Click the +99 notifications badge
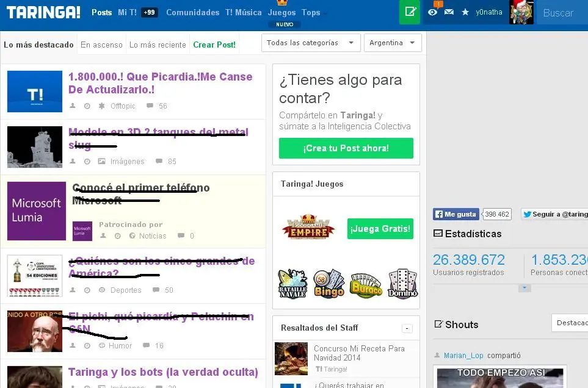 (x=149, y=12)
